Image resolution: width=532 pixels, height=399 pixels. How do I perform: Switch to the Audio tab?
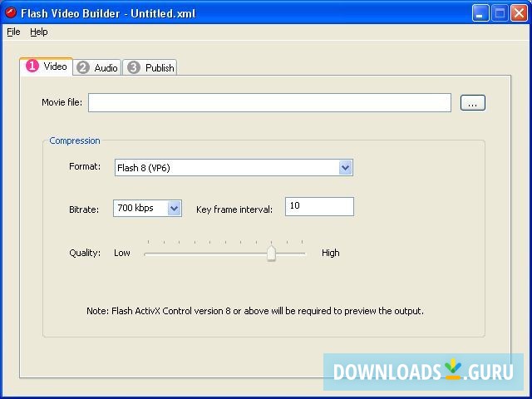(97, 67)
